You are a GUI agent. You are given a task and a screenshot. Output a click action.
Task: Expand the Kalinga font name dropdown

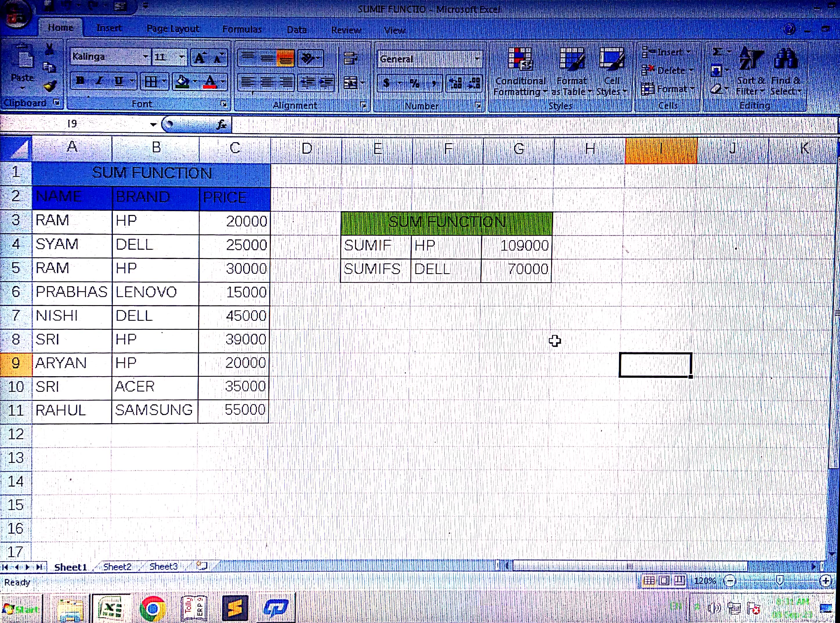click(146, 57)
